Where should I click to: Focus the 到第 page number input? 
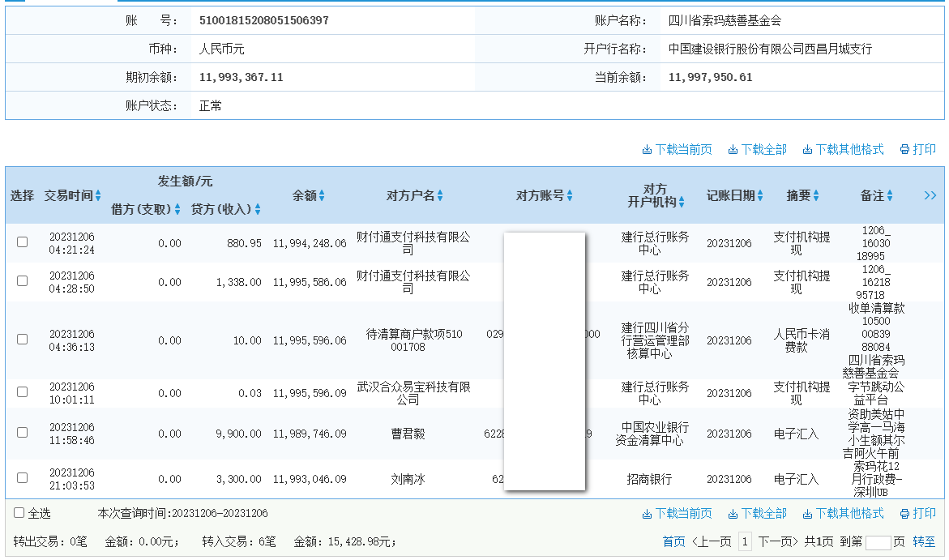[x=878, y=542]
